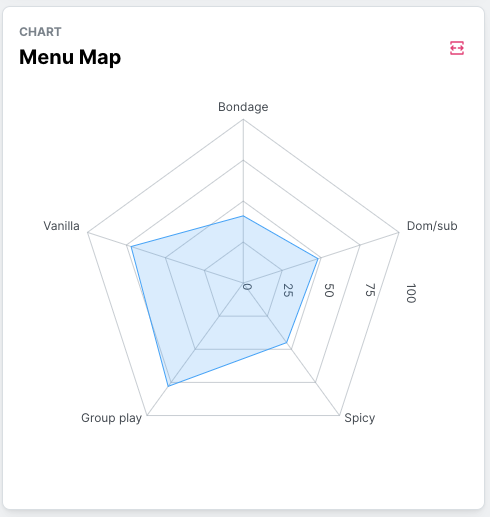Click the radar chart center origin
This screenshot has height=517, width=490.
coord(243,283)
